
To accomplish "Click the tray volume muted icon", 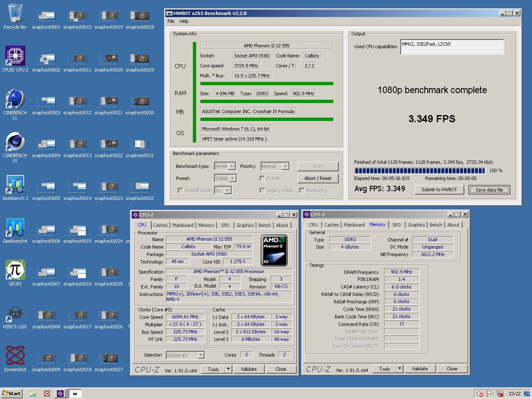I will point(480,394).
